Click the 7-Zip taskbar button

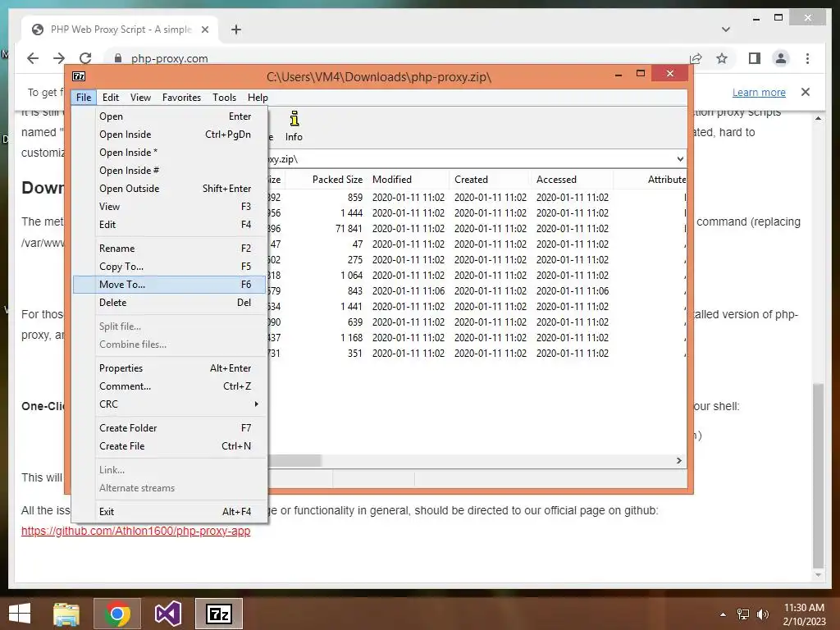coord(218,614)
